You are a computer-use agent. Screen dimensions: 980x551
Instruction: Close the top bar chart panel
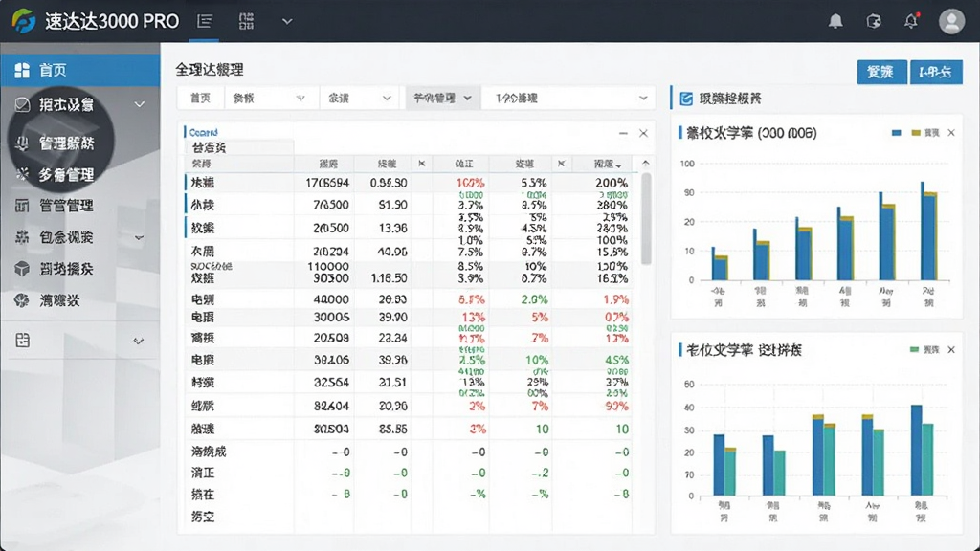coord(951,133)
